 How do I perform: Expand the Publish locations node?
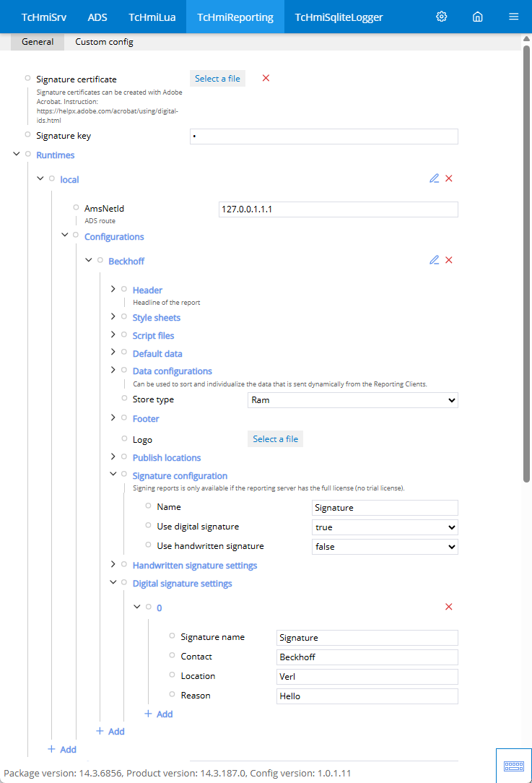coord(113,457)
